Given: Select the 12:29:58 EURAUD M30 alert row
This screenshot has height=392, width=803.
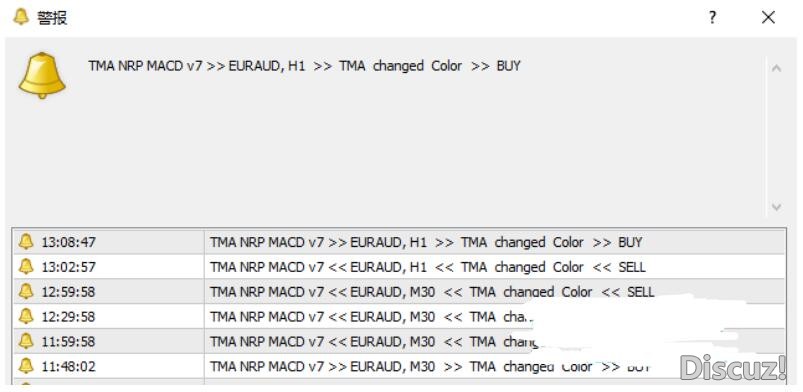Looking at the screenshot, I should point(399,317).
